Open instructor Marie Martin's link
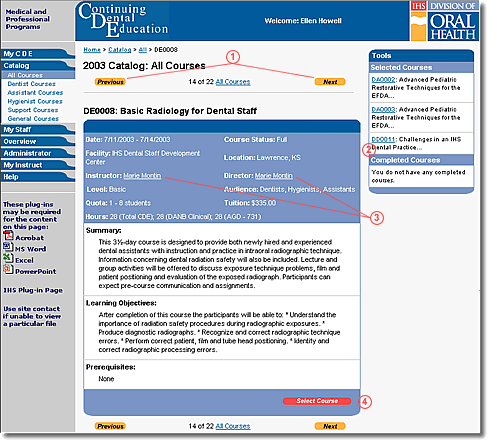 pyautogui.click(x=142, y=176)
